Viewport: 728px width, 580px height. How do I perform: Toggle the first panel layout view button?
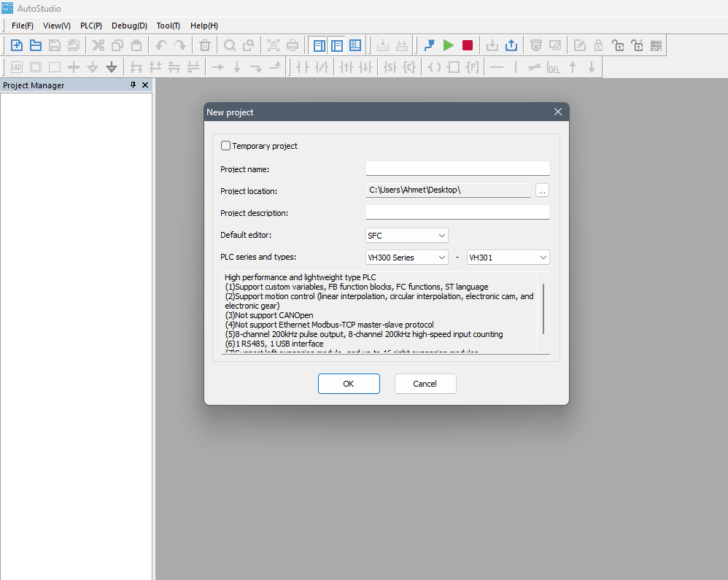click(x=319, y=45)
